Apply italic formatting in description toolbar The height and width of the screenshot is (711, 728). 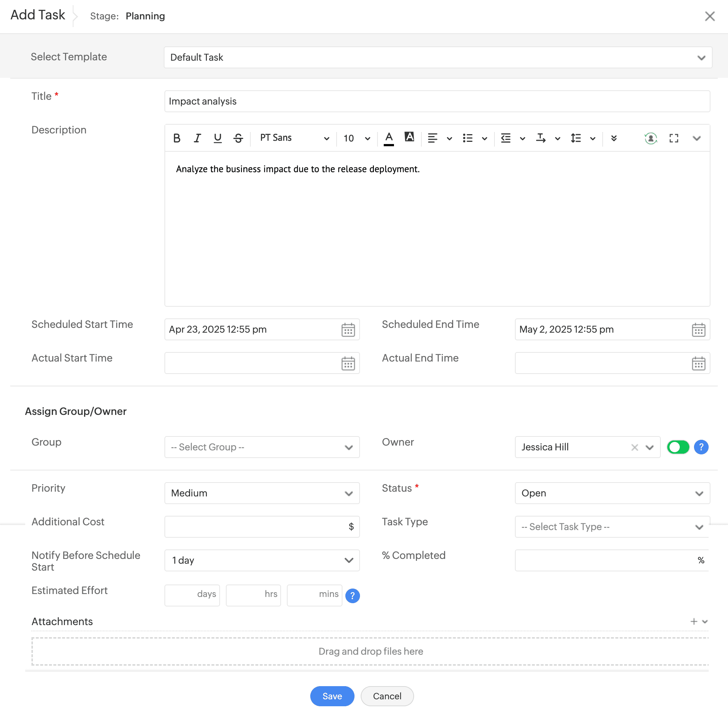click(197, 138)
